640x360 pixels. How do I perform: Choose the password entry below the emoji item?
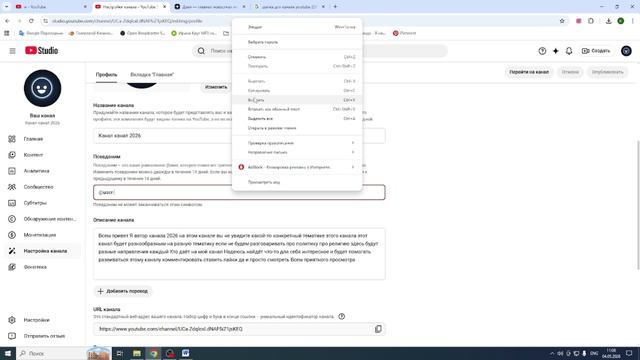coord(297,42)
